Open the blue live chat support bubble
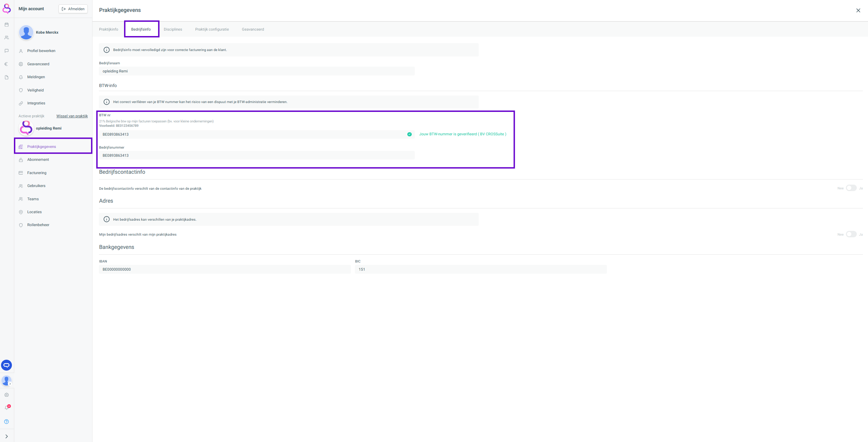868x442 pixels. [6, 365]
